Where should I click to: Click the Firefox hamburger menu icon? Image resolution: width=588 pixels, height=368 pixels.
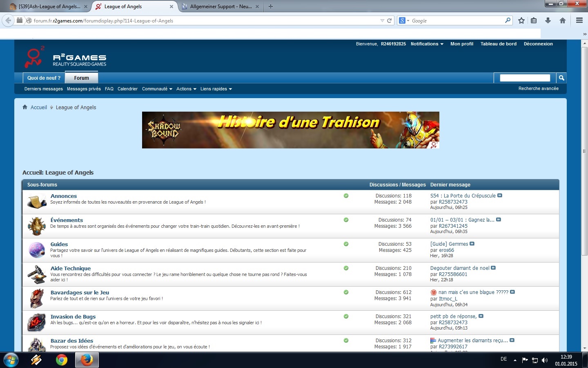(579, 20)
